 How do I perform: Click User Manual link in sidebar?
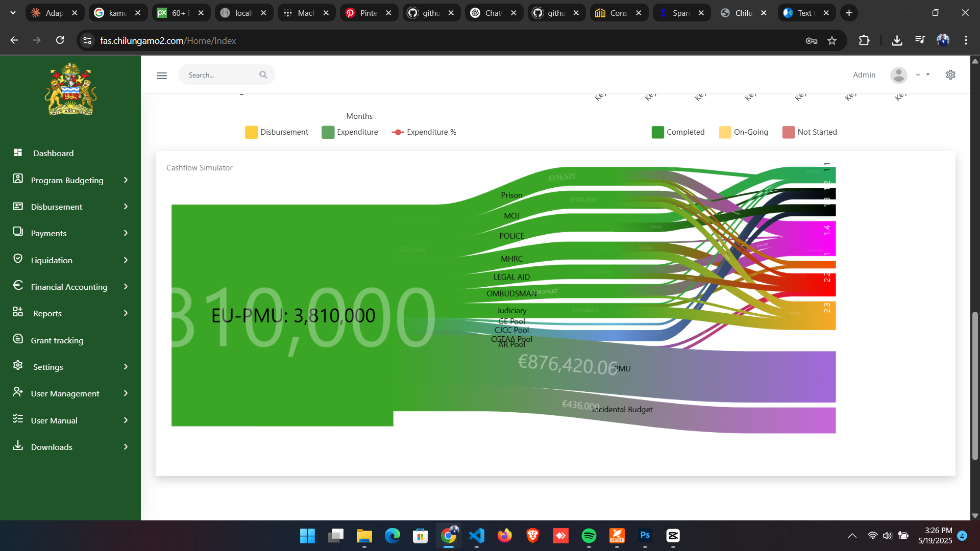[x=54, y=420]
